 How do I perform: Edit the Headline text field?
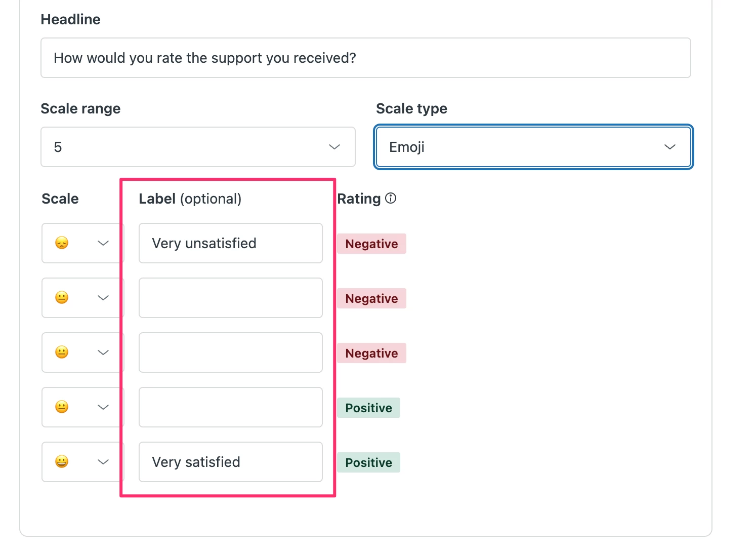click(365, 58)
